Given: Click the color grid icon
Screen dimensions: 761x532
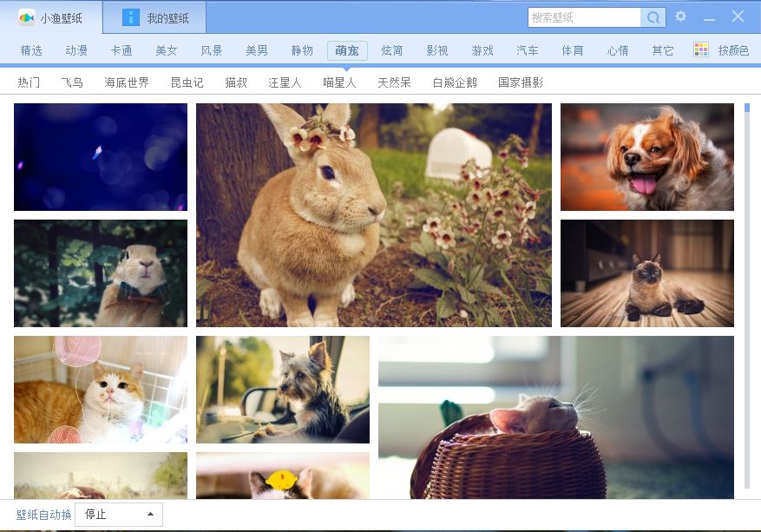Looking at the screenshot, I should click(701, 50).
